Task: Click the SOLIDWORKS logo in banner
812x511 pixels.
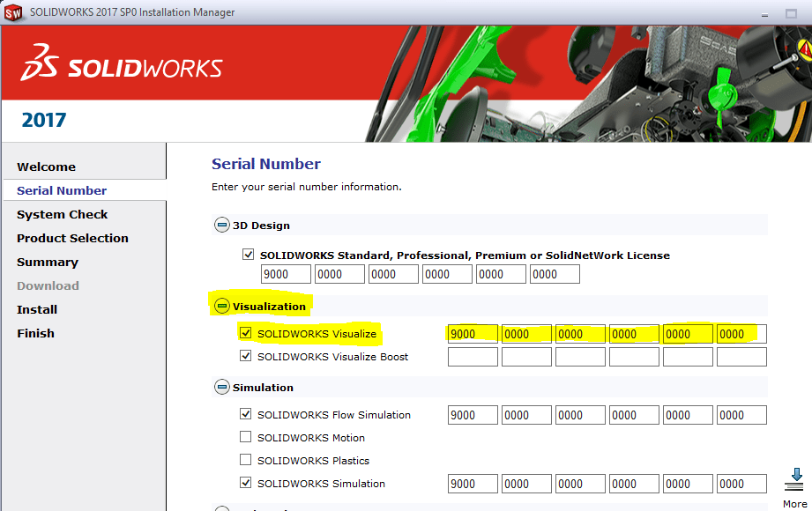Action: click(122, 68)
